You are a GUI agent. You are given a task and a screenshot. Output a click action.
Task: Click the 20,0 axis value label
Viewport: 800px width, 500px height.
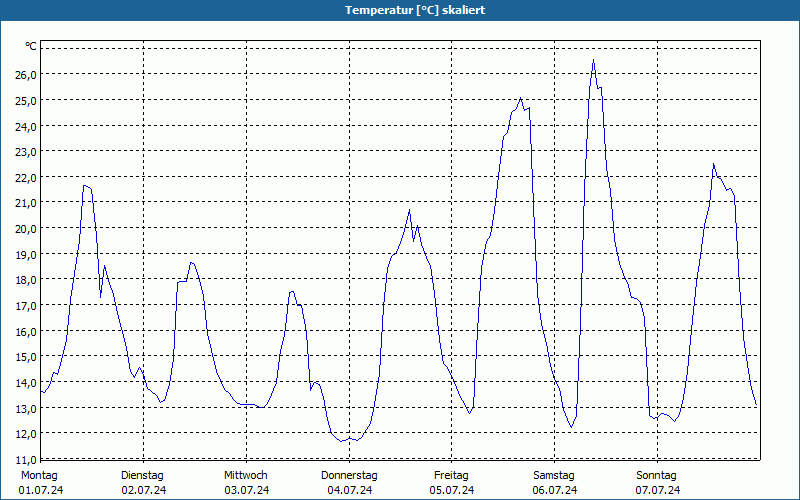point(26,229)
